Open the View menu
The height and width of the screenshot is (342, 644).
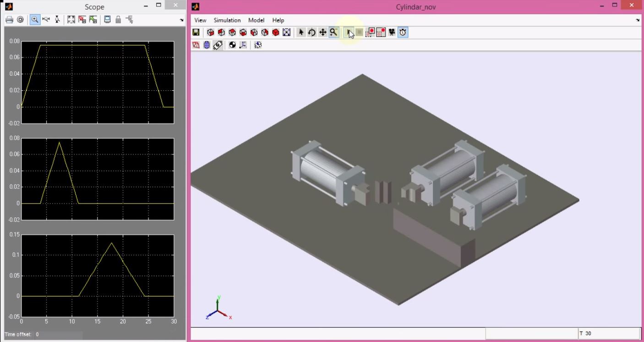pyautogui.click(x=200, y=20)
